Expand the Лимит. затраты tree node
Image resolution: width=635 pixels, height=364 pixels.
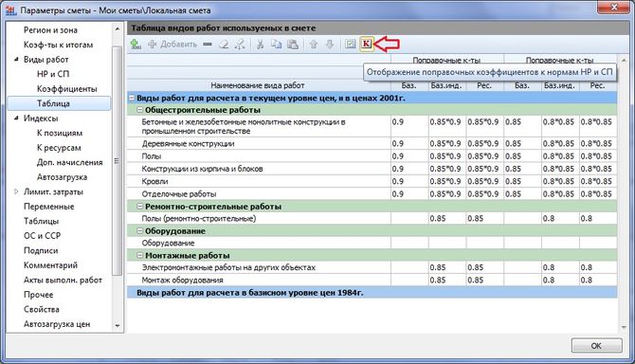(16, 191)
